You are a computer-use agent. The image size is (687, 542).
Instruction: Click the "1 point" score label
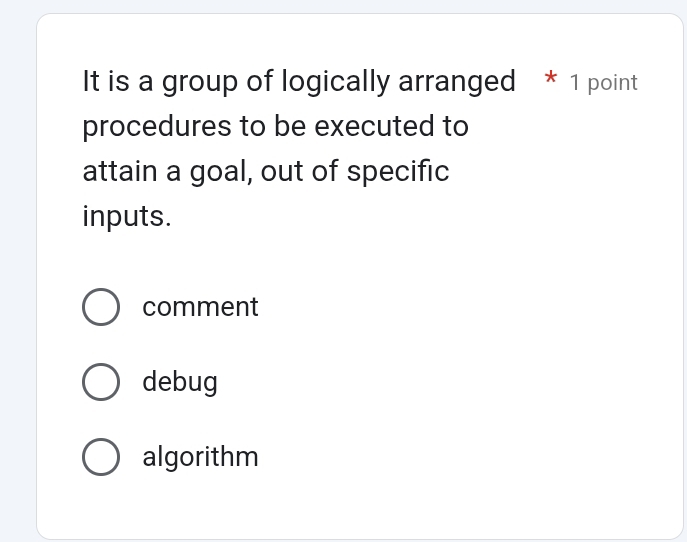[x=603, y=83]
